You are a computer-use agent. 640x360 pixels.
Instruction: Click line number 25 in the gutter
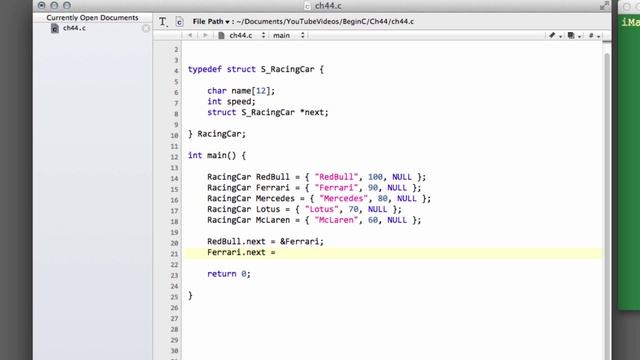coord(174,297)
